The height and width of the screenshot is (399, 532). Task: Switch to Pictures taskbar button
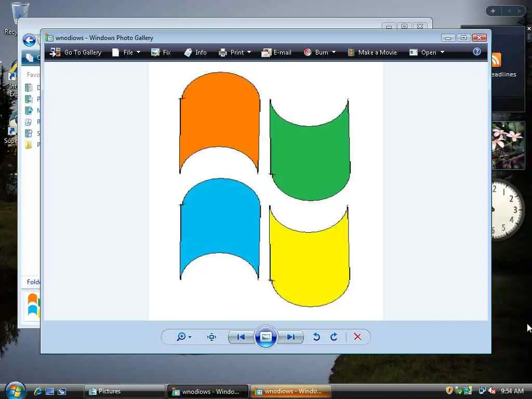(x=124, y=391)
